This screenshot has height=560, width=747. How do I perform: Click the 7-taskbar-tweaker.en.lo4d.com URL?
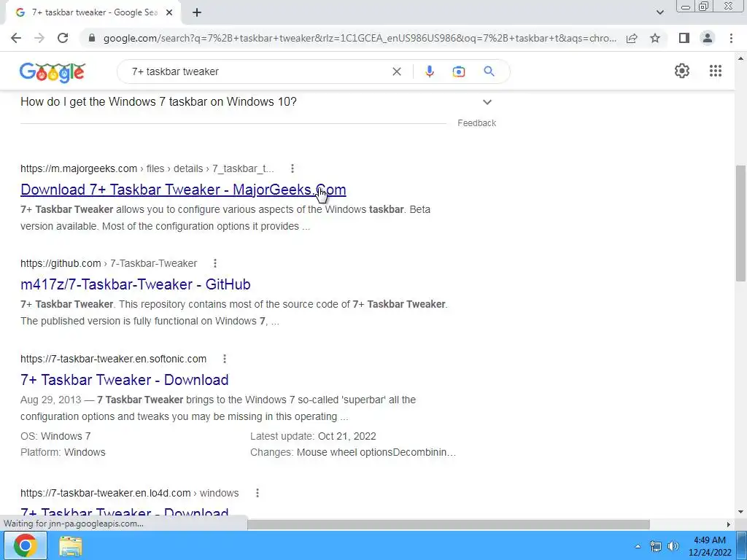tap(130, 493)
